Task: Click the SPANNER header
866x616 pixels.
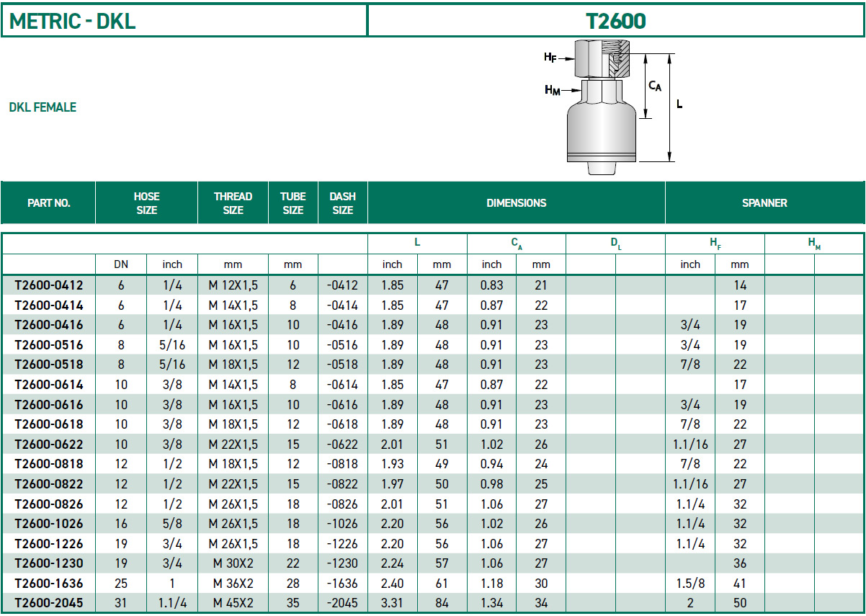Action: coord(764,203)
